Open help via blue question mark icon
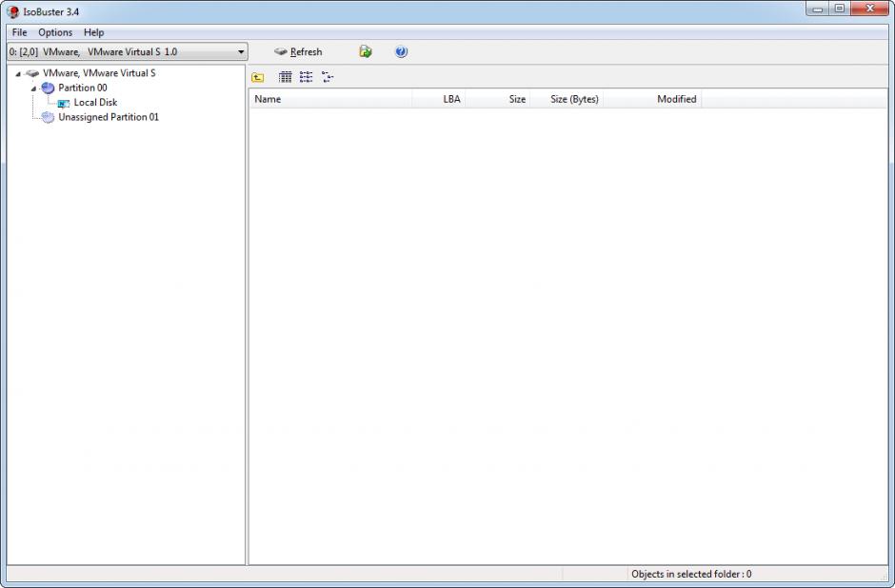 401,52
